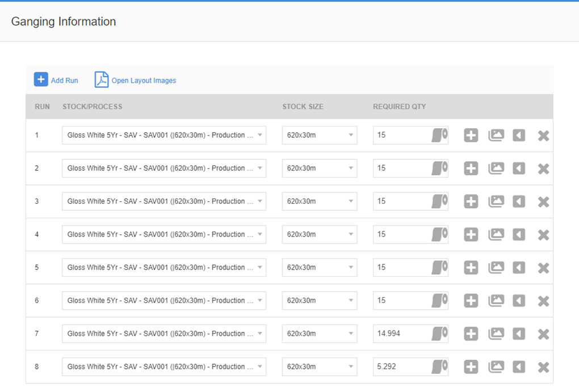Open Stock Size dropdown for run 4

pyautogui.click(x=320, y=234)
